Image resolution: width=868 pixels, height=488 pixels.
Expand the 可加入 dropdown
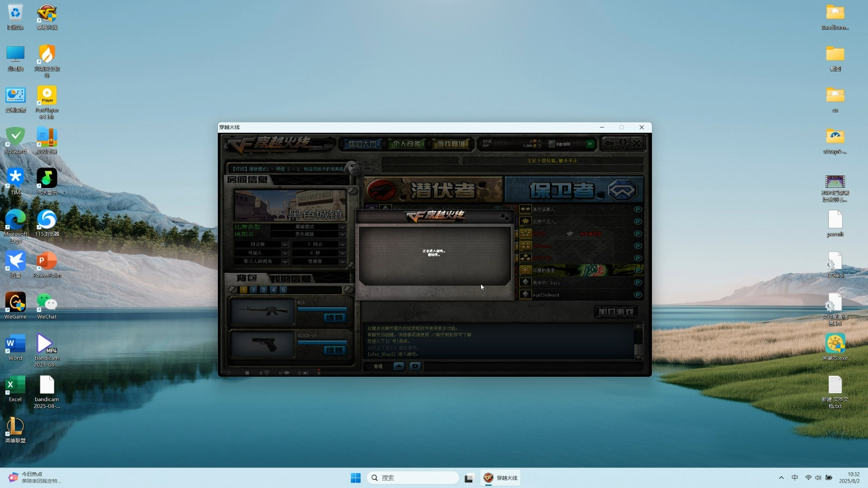click(285, 253)
